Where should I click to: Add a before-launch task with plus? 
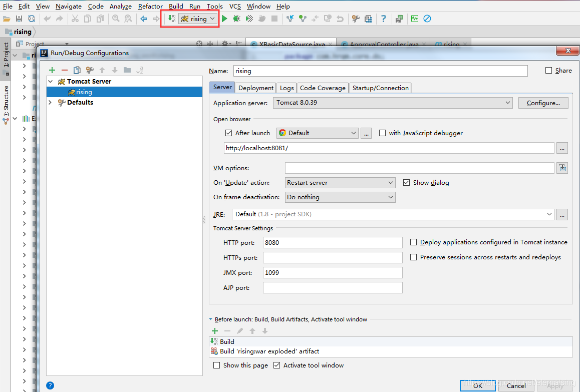[215, 331]
